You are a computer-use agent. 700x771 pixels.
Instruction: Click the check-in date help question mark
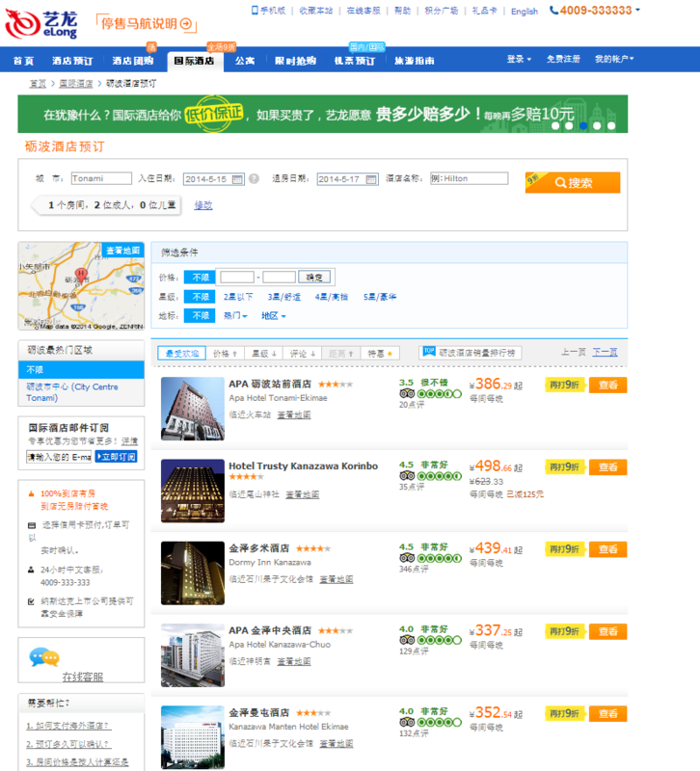(254, 179)
